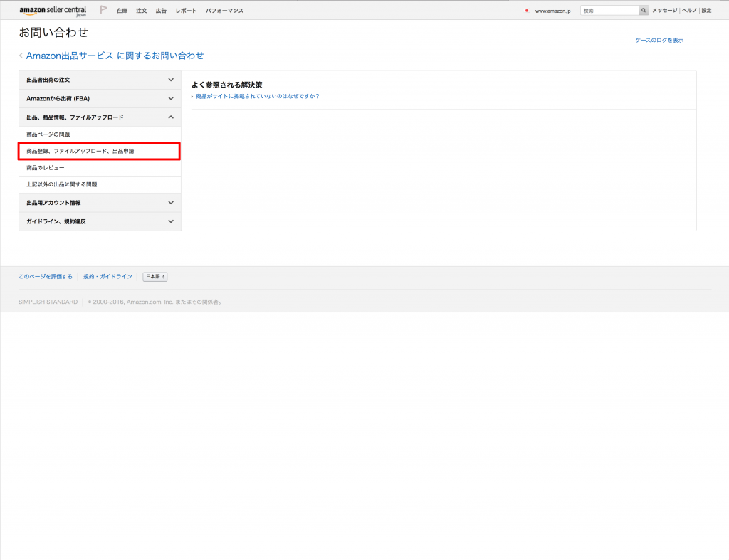Open the 広告 menu

(x=161, y=11)
